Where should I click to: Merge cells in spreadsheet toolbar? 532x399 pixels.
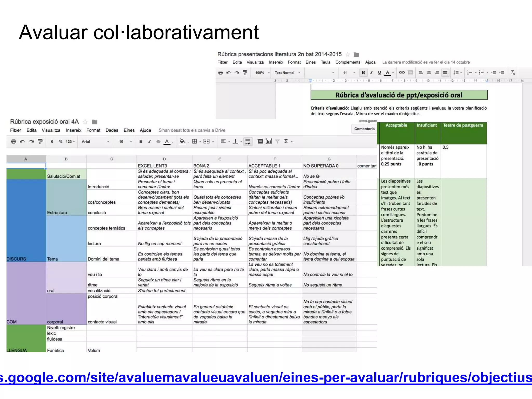[207, 142]
